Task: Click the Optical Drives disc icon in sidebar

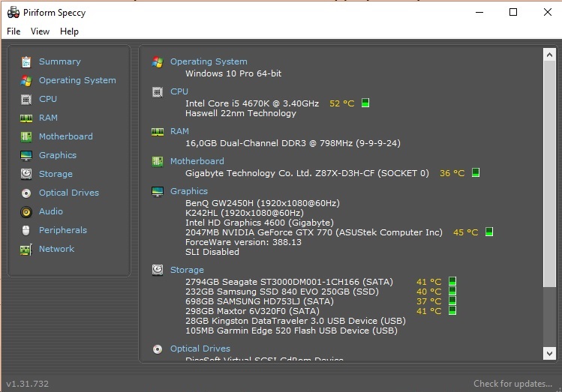Action: click(26, 193)
